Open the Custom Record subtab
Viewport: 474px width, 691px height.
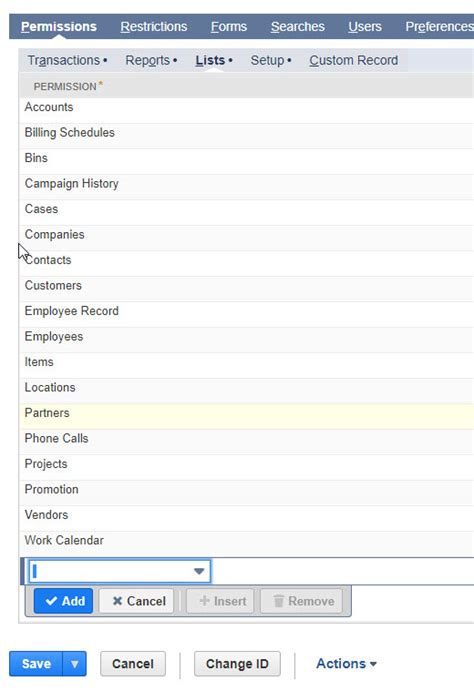[x=353, y=60]
